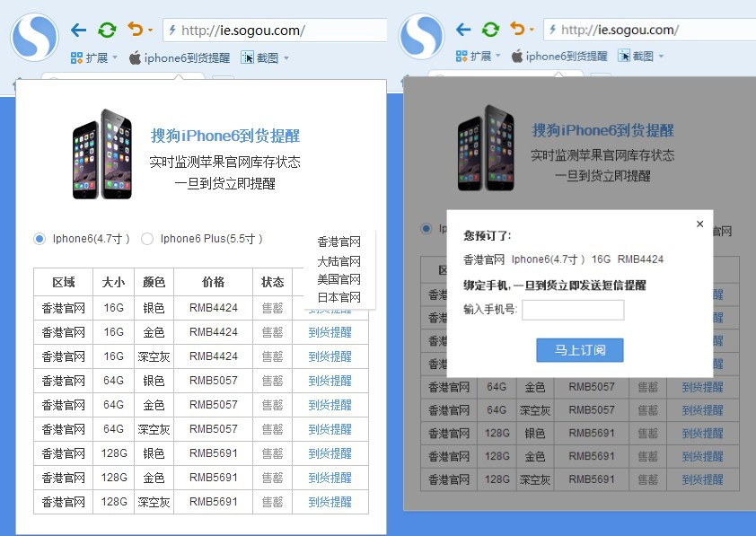Click the 截图 screenshot icon in right window
756x536 pixels.
click(624, 57)
